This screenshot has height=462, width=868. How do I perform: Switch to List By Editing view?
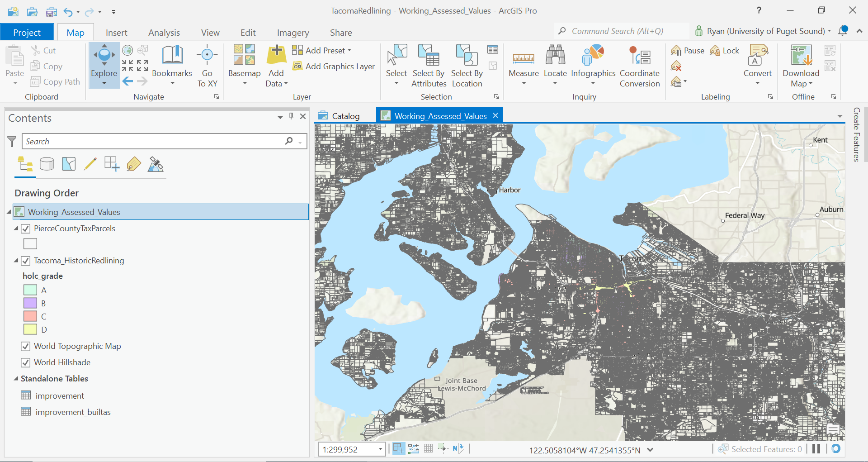[x=90, y=164]
